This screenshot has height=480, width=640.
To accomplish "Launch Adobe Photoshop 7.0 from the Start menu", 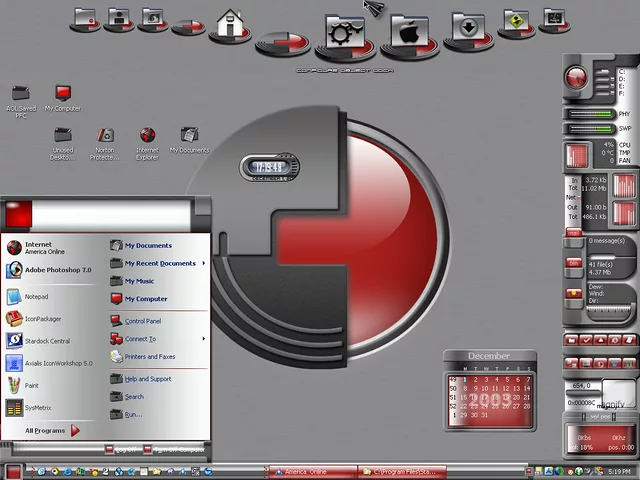I will click(x=49, y=270).
